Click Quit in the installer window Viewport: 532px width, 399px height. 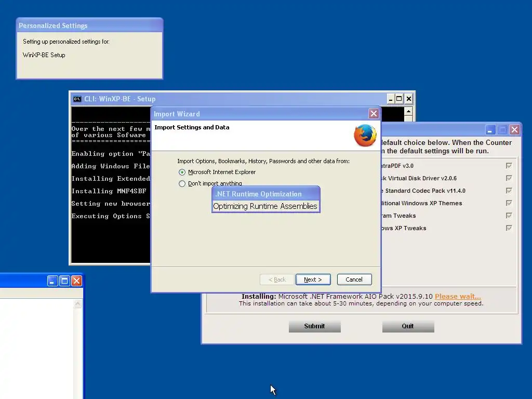tap(408, 326)
